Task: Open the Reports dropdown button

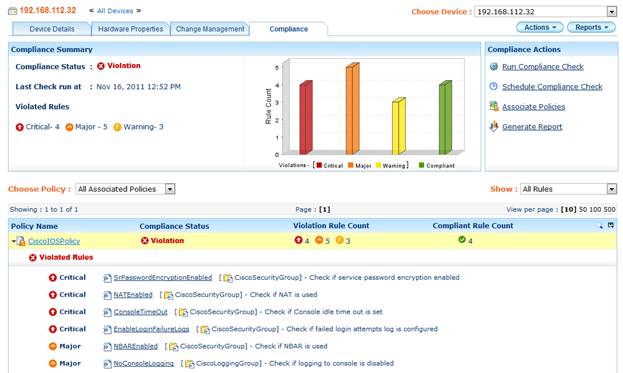Action: coord(591,27)
